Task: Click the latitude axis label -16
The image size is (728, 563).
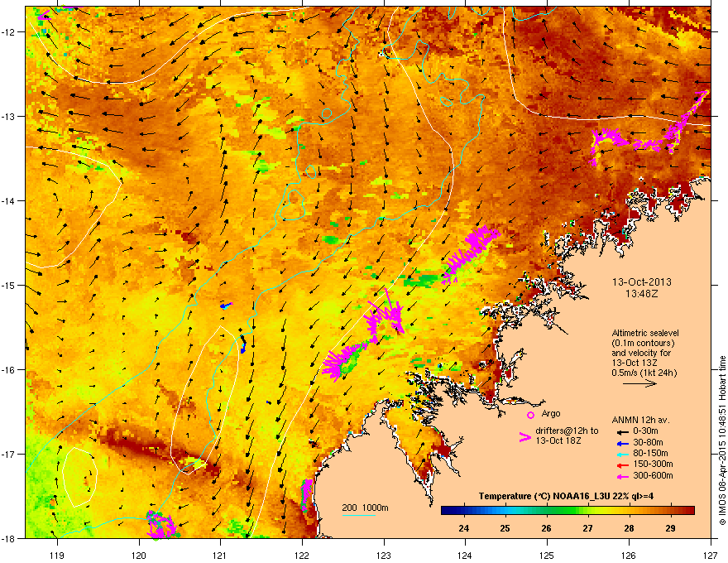Action: click(9, 370)
